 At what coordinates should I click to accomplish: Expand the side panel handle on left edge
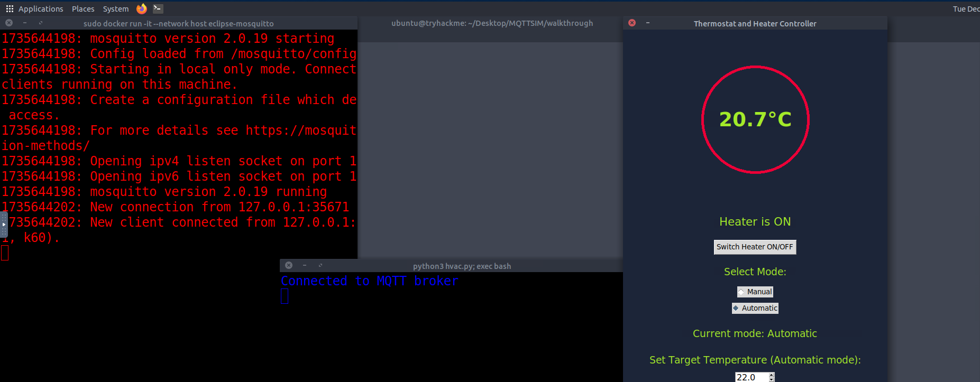coord(3,224)
